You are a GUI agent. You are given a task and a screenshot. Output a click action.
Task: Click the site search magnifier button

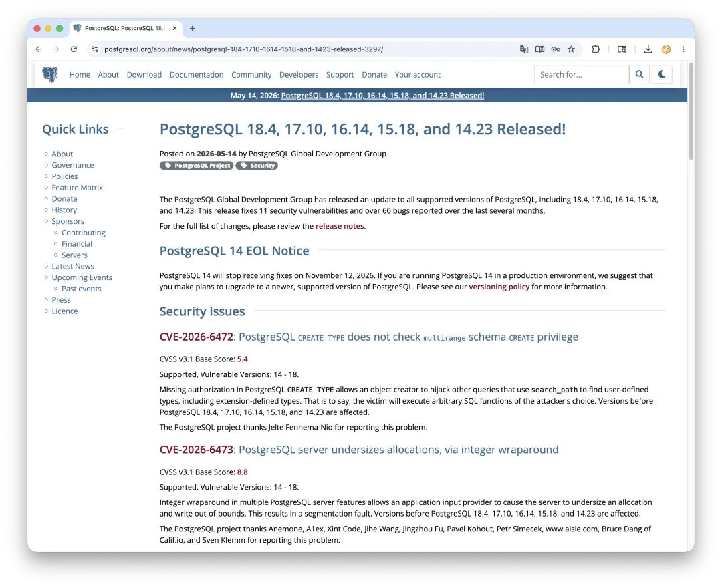tap(639, 74)
